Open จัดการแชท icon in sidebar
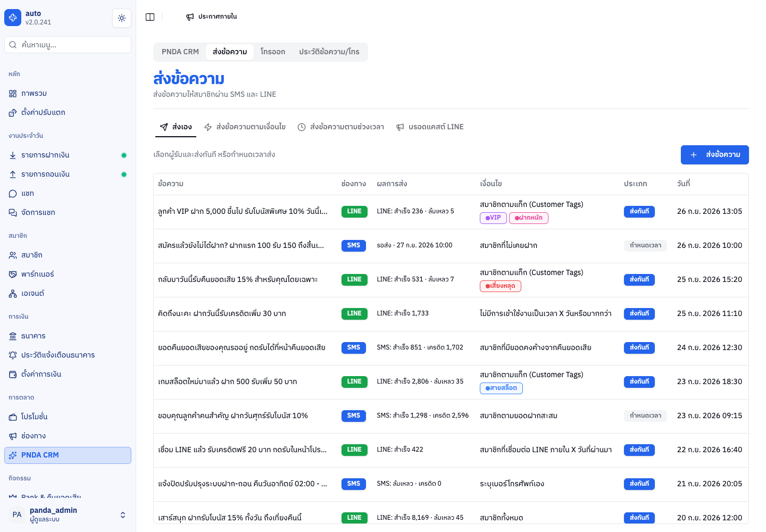766x532 pixels. click(x=13, y=213)
